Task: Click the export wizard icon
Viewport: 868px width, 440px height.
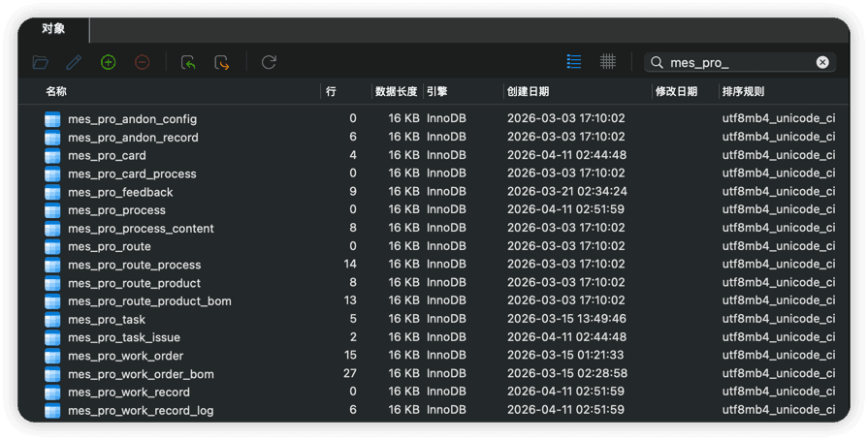Action: 222,62
